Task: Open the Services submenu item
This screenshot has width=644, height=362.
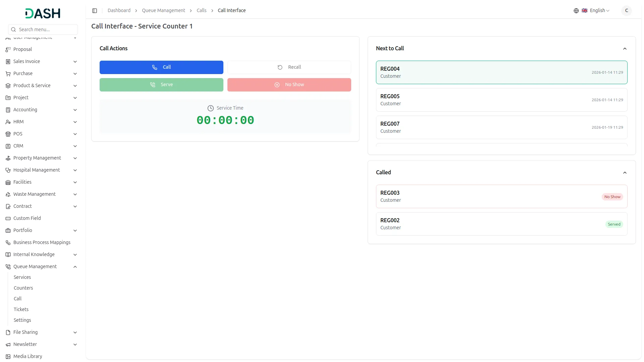Action: 22,277
